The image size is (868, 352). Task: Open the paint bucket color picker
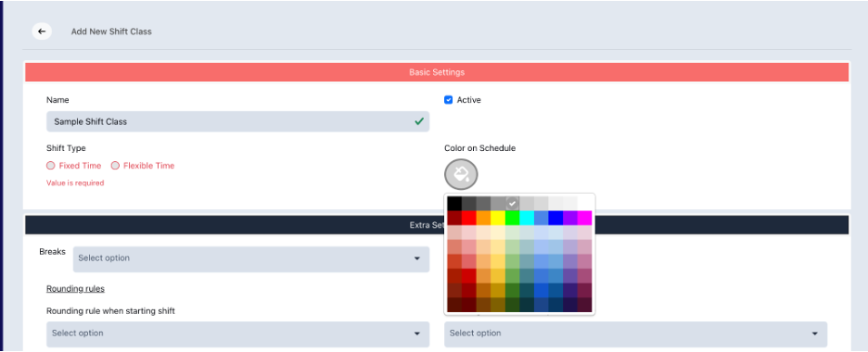pyautogui.click(x=461, y=175)
